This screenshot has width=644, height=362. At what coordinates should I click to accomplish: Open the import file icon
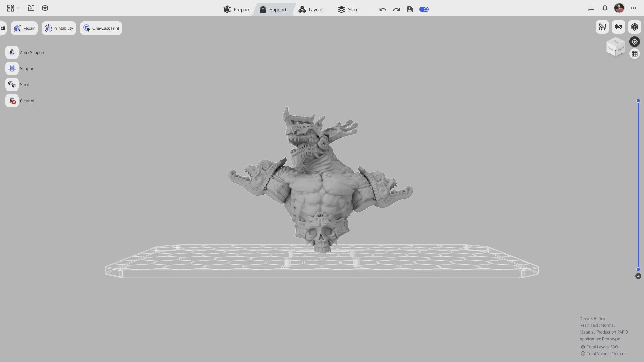pos(31,8)
